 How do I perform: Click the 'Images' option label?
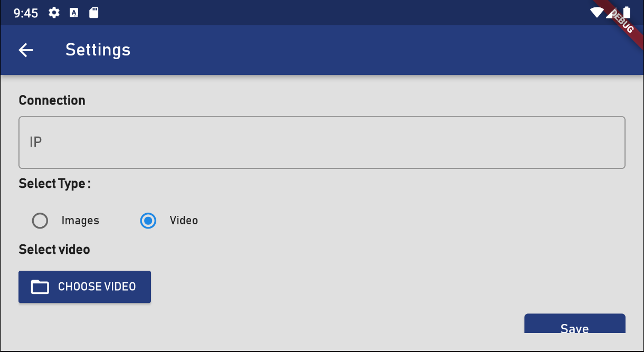pos(80,221)
